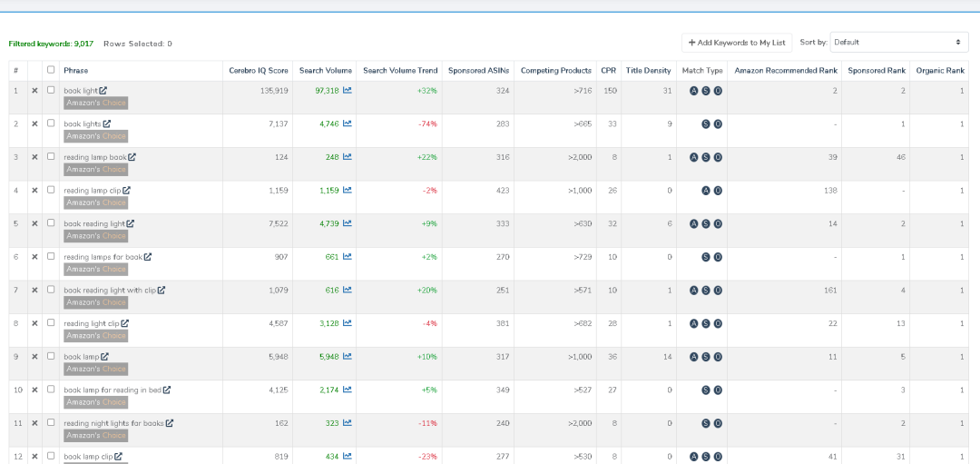This screenshot has width=980, height=464.
Task: Open 'book reading light with clip' phrase link
Action: pos(109,291)
